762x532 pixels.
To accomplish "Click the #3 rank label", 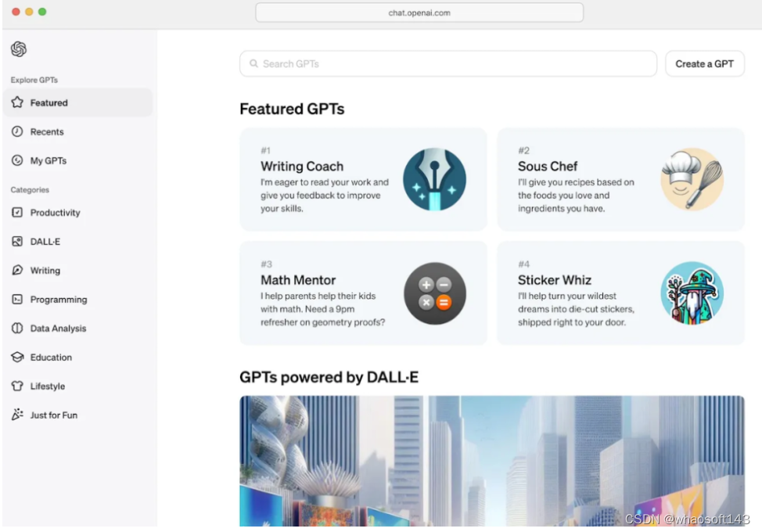I will (x=266, y=264).
